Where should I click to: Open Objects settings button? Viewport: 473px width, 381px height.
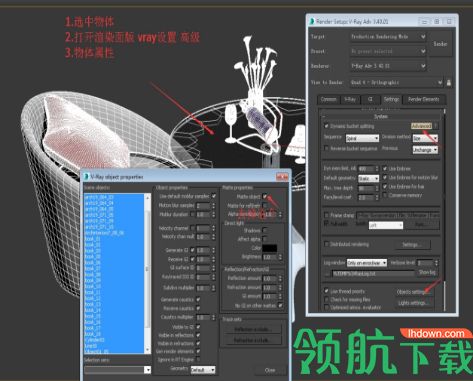click(x=413, y=292)
